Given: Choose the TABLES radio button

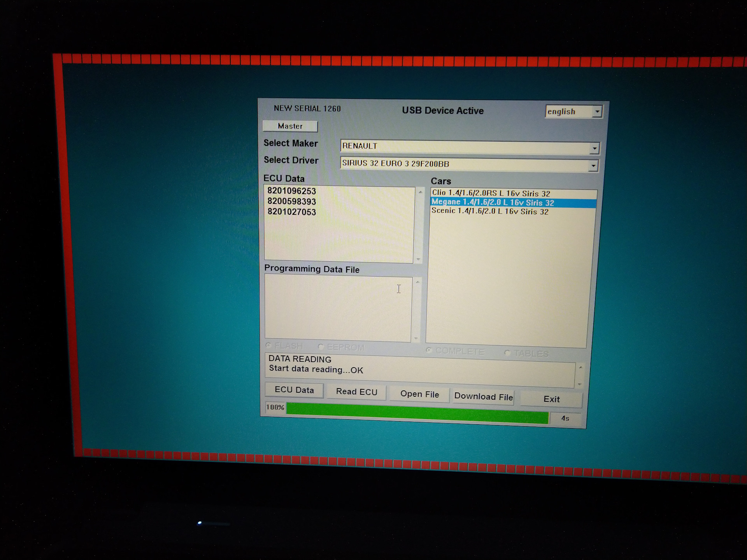Looking at the screenshot, I should [x=507, y=353].
